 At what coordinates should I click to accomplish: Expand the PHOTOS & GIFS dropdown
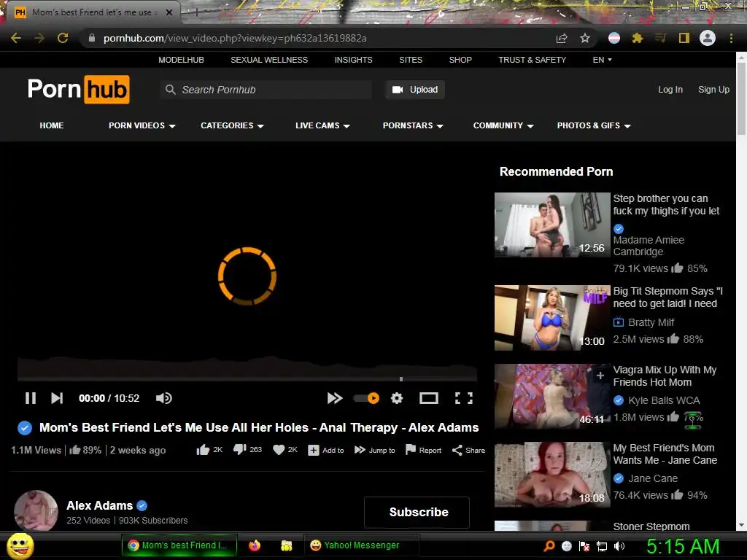click(x=594, y=125)
